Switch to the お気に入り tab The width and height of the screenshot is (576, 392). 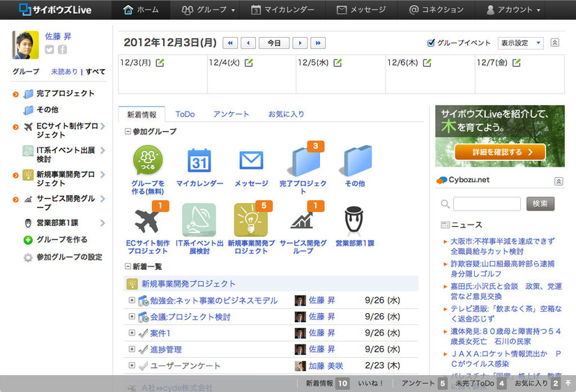[x=286, y=114]
